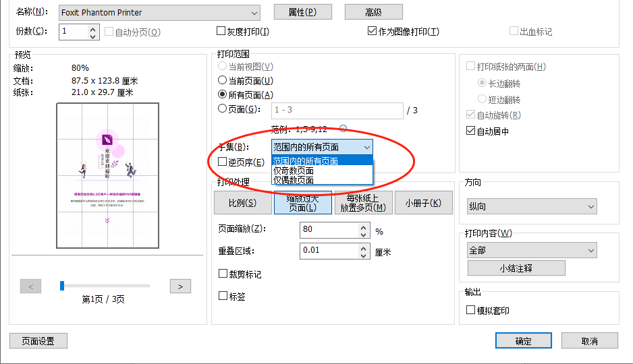Image resolution: width=633 pixels, height=364 pixels.
Task: Click the 页面设置 button
Action: point(38,341)
